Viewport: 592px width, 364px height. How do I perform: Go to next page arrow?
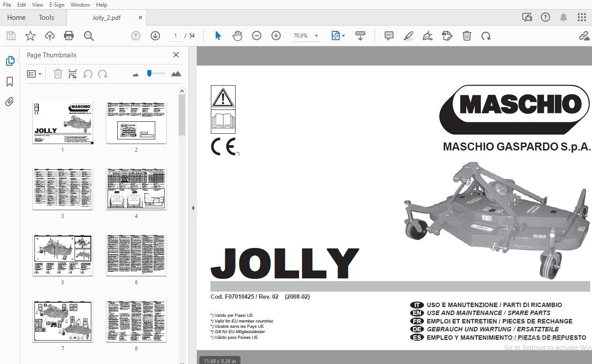(155, 36)
